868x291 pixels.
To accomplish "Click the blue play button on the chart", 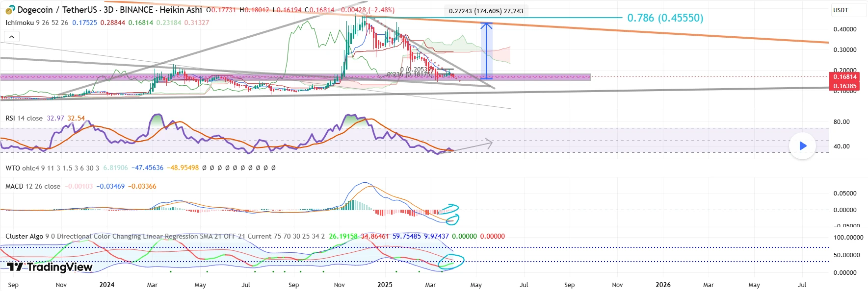I will tap(803, 145).
